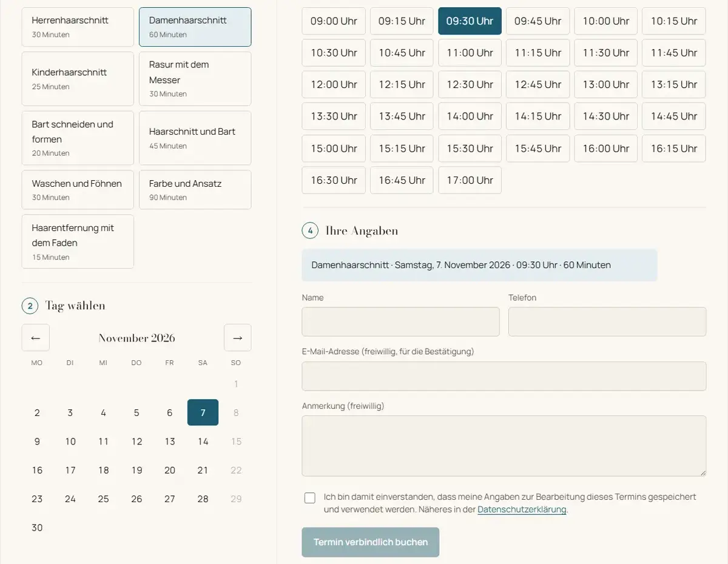
Task: Choose November 14 in the calendar
Action: click(x=203, y=441)
